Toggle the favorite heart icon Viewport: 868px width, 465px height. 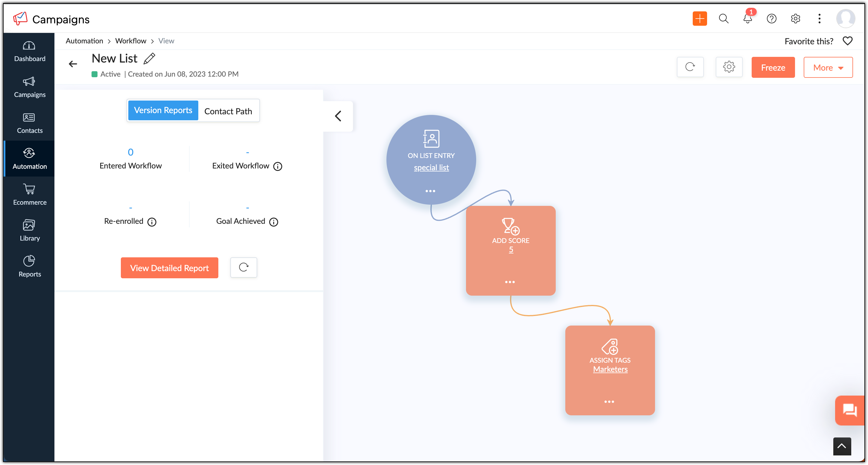(847, 41)
